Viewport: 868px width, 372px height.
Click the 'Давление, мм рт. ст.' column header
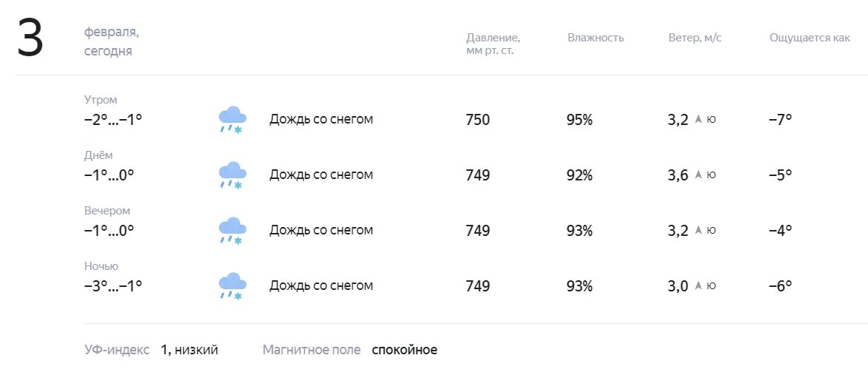(493, 44)
